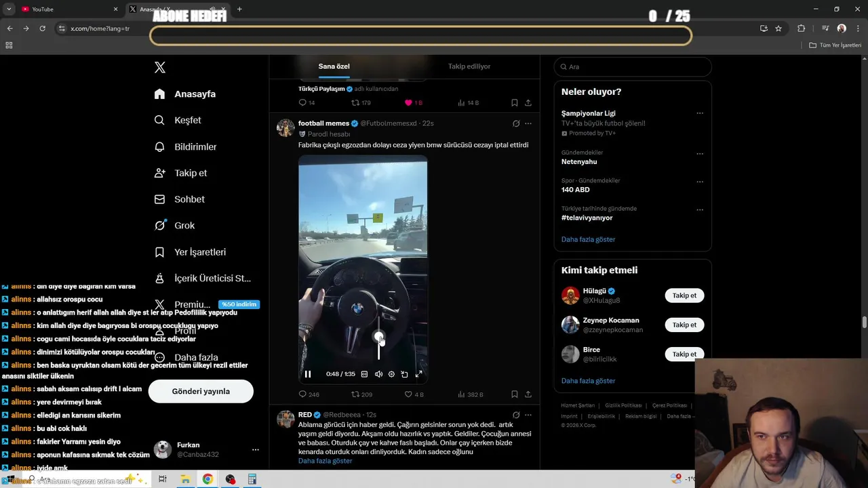
Task: Mute the video sound
Action: 378,374
